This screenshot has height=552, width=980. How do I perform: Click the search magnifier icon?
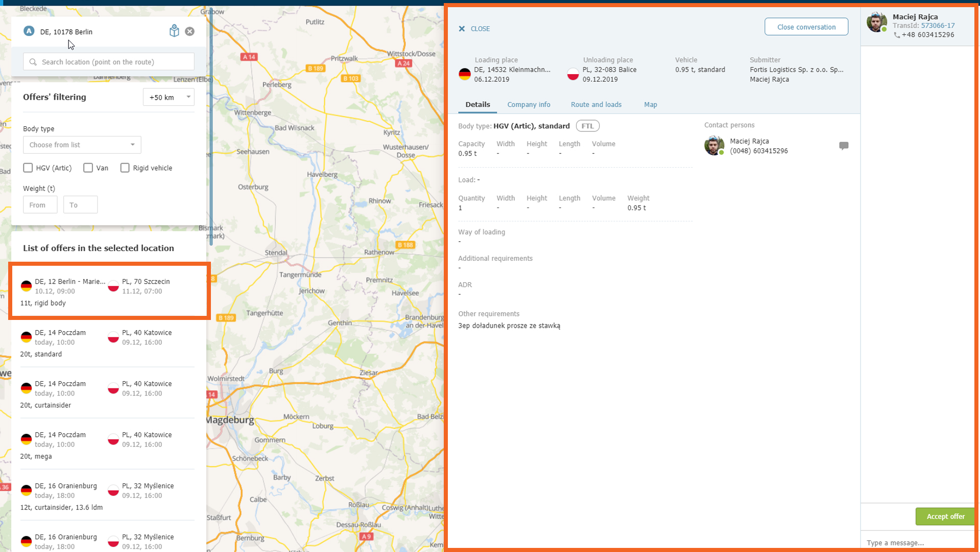[33, 62]
